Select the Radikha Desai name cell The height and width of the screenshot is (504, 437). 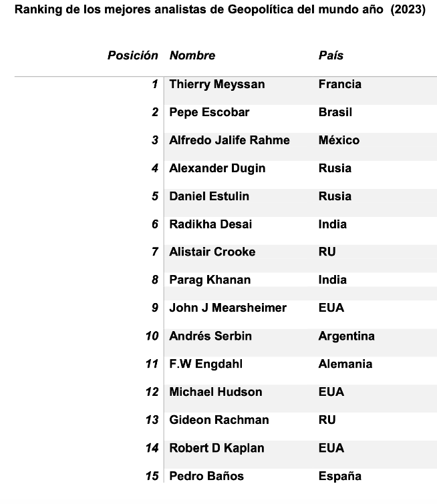coord(210,224)
